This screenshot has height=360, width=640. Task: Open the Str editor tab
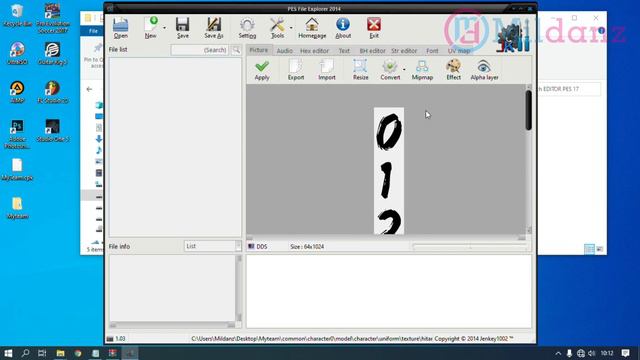coord(404,51)
